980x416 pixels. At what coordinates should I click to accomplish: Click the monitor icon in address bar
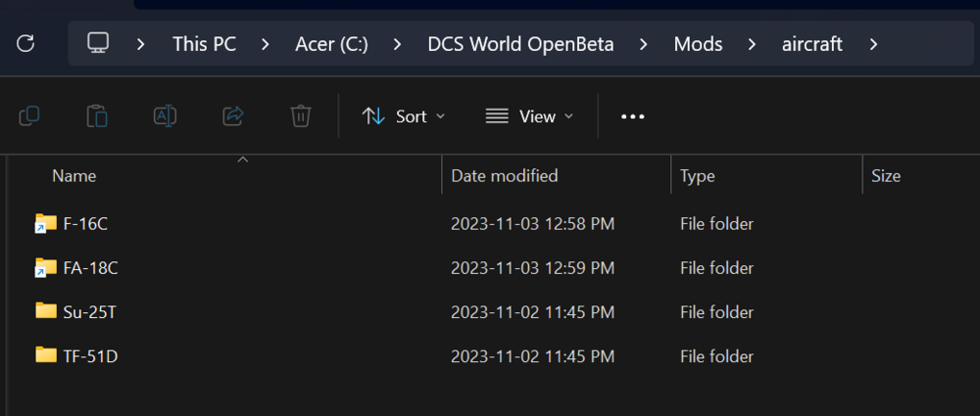(97, 44)
